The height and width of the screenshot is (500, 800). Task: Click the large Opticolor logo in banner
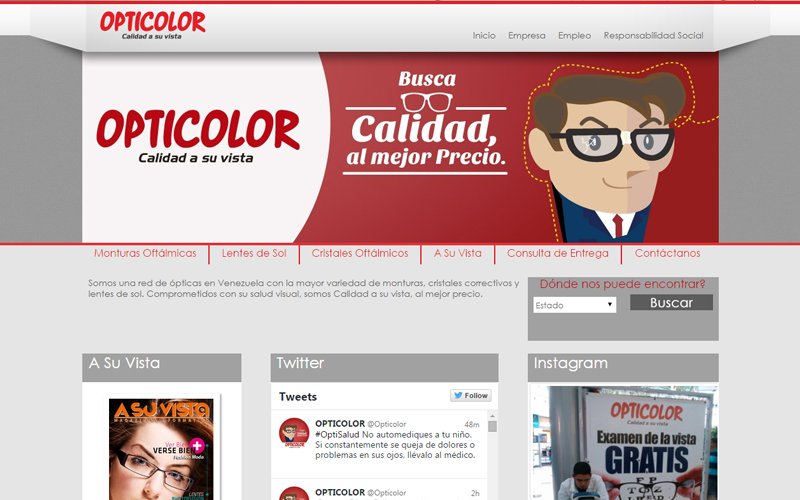point(197,135)
